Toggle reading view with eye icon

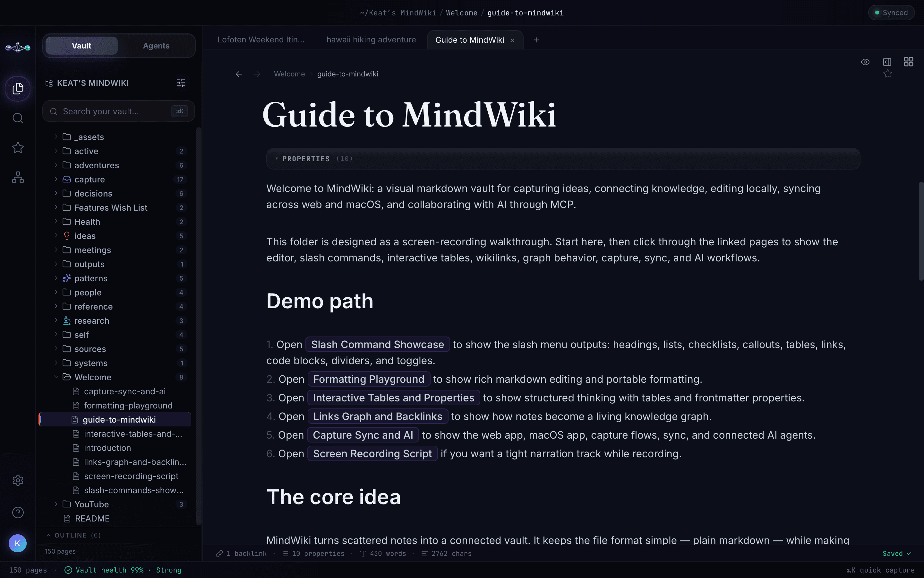pyautogui.click(x=865, y=62)
